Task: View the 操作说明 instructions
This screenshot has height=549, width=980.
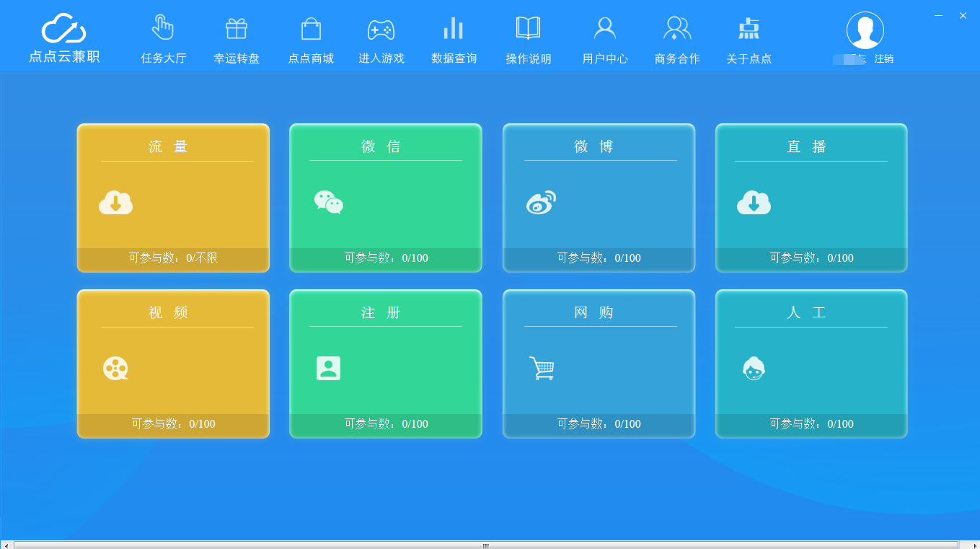Action: tap(529, 40)
